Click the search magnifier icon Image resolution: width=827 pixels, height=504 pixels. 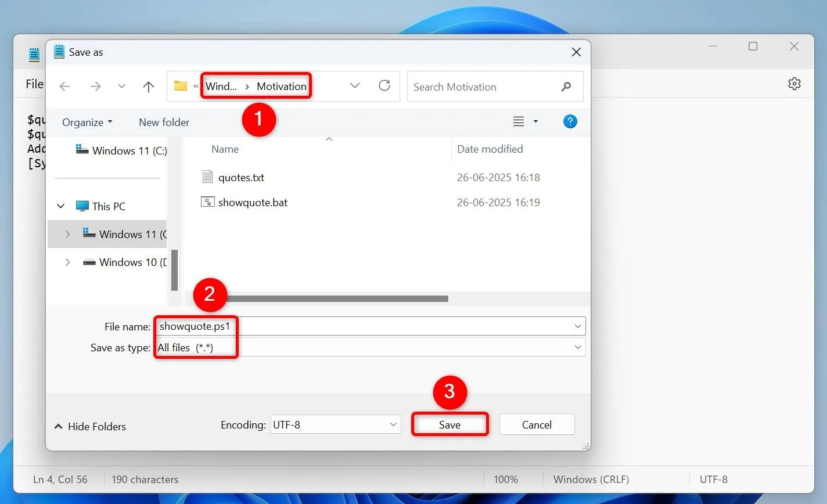click(x=566, y=87)
